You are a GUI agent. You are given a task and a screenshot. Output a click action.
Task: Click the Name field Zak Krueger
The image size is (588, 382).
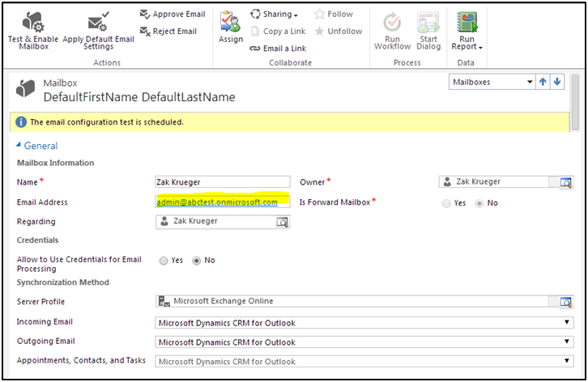223,182
